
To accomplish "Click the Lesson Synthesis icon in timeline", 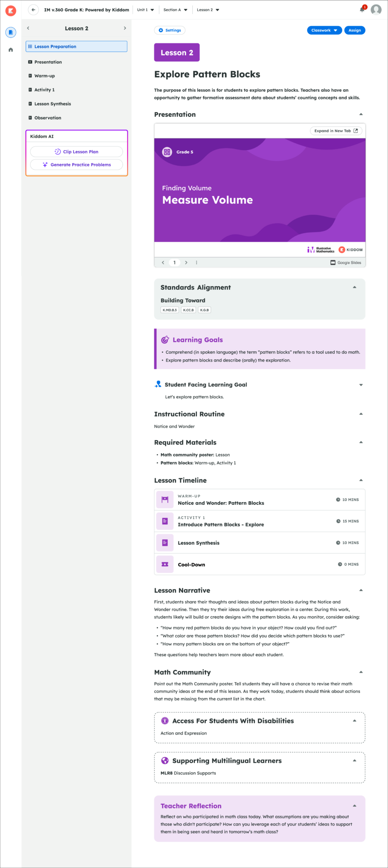I will pyautogui.click(x=165, y=543).
